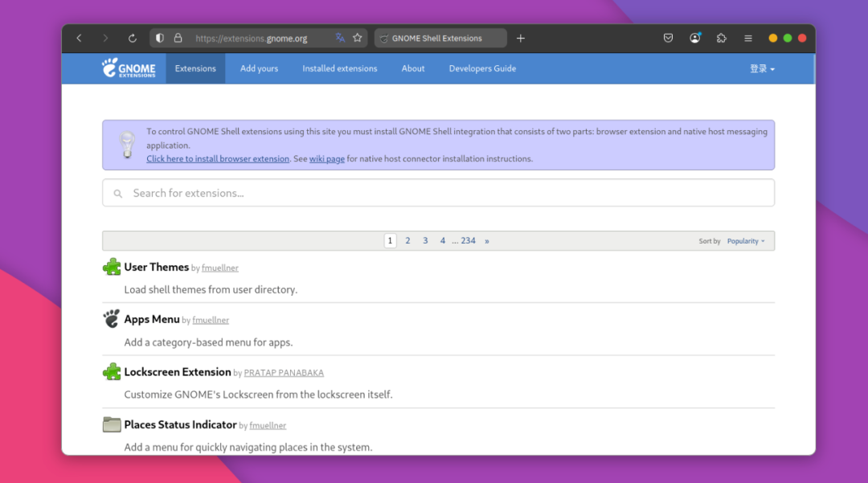Go to page 3 of results
Image resolution: width=868 pixels, height=483 pixels.
pos(425,240)
